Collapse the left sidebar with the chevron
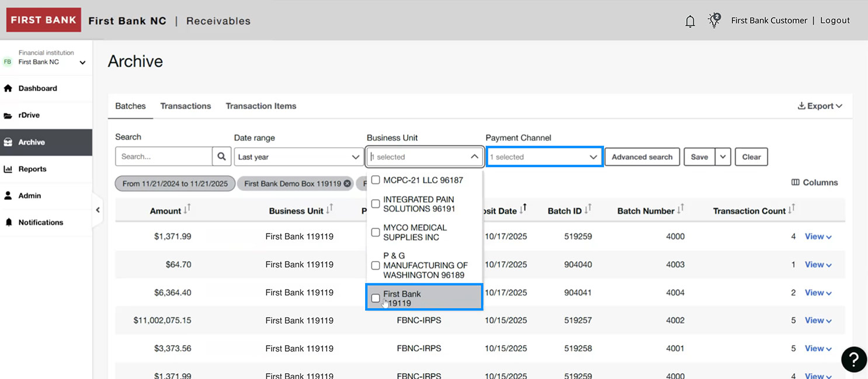Image resolution: width=868 pixels, height=379 pixels. [98, 209]
